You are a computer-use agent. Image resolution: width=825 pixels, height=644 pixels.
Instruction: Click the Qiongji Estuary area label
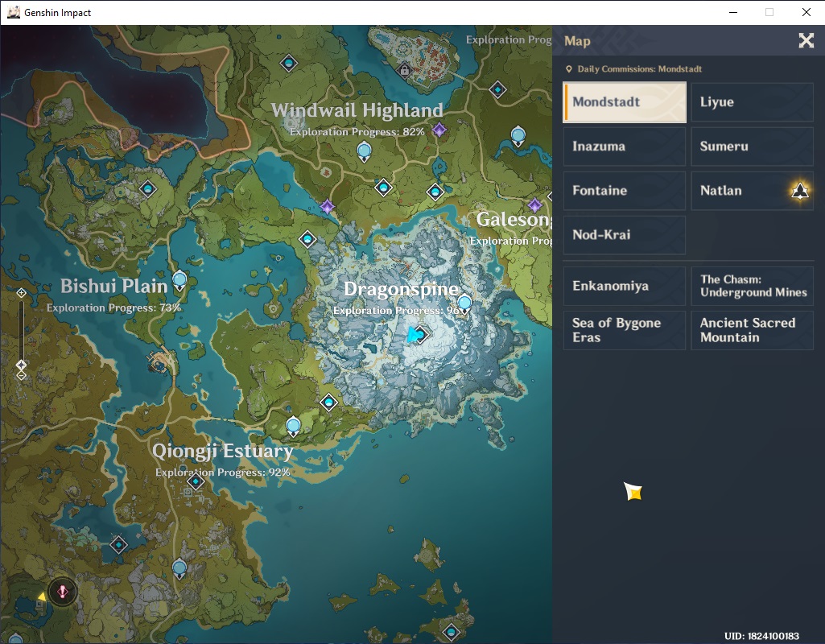[x=223, y=451]
